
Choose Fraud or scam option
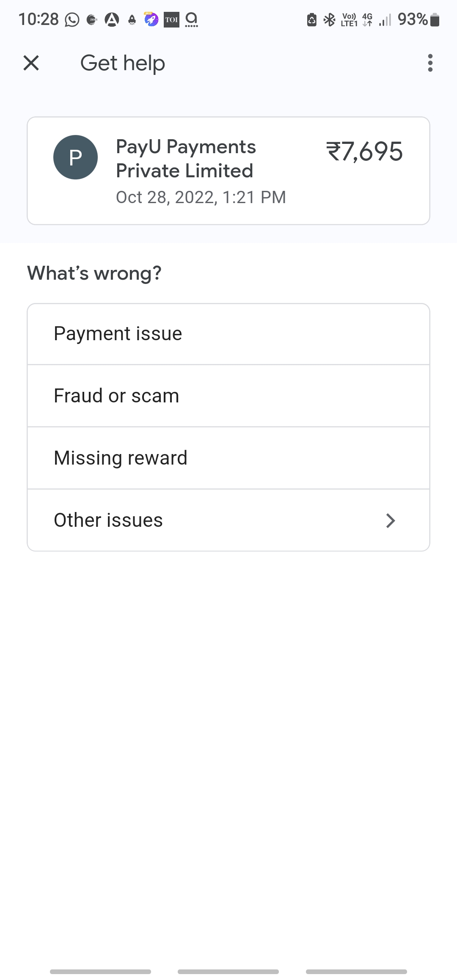pos(228,396)
